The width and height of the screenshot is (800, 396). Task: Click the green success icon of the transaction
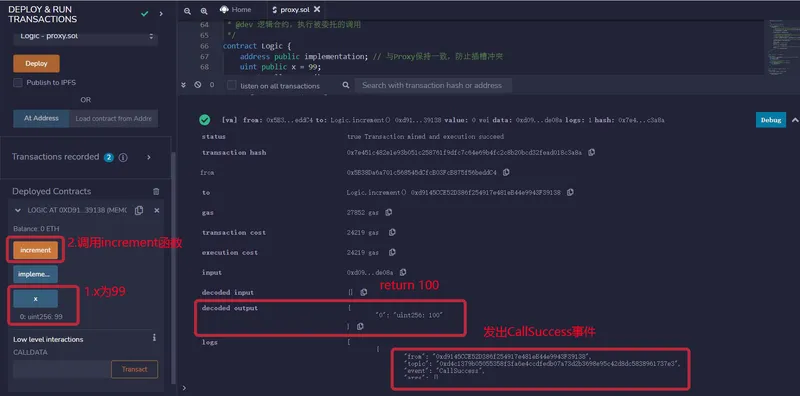205,120
